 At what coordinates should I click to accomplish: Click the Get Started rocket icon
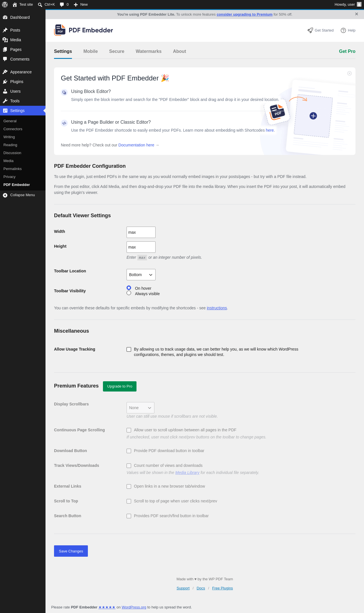(310, 30)
